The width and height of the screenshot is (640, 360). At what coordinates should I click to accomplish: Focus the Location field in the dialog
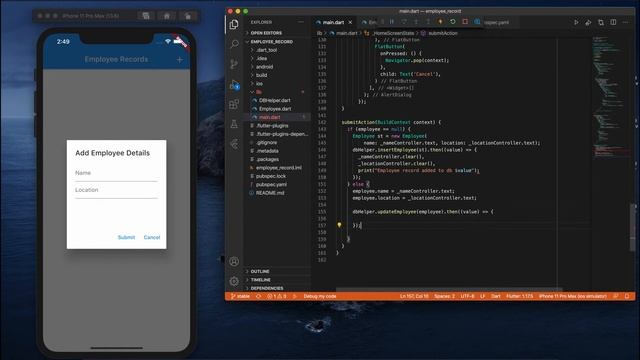(x=116, y=191)
